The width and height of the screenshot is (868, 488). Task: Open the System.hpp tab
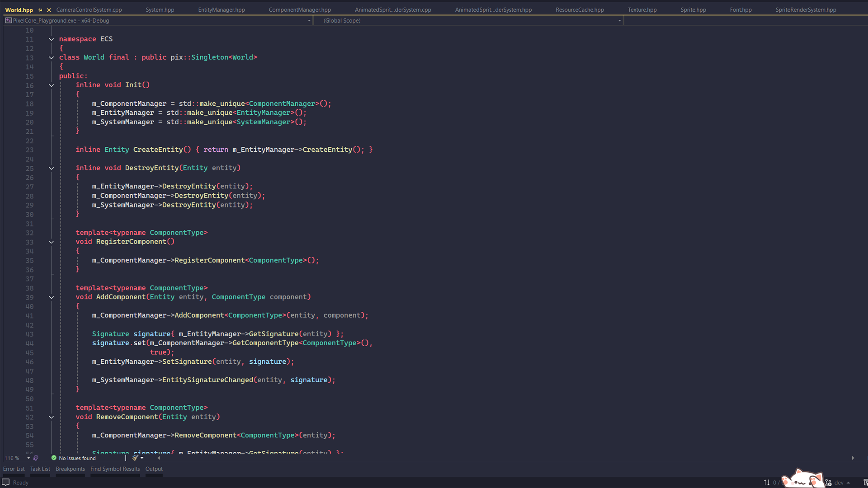160,10
